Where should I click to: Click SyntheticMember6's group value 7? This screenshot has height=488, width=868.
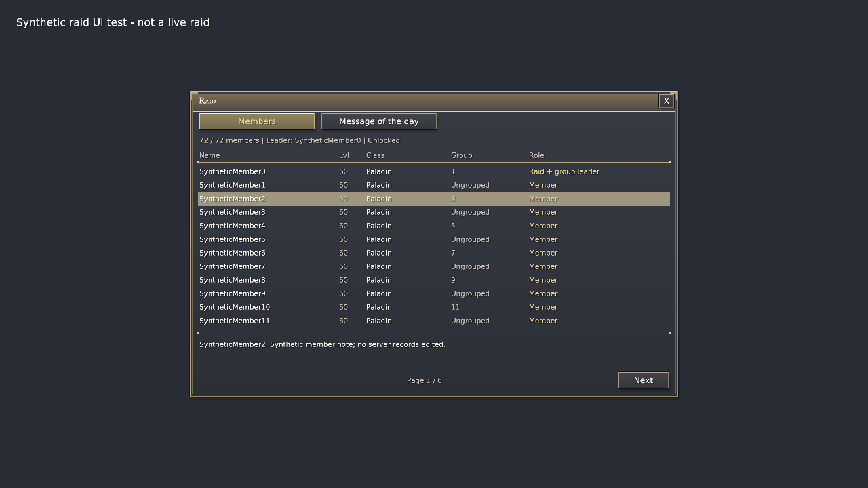pos(453,253)
